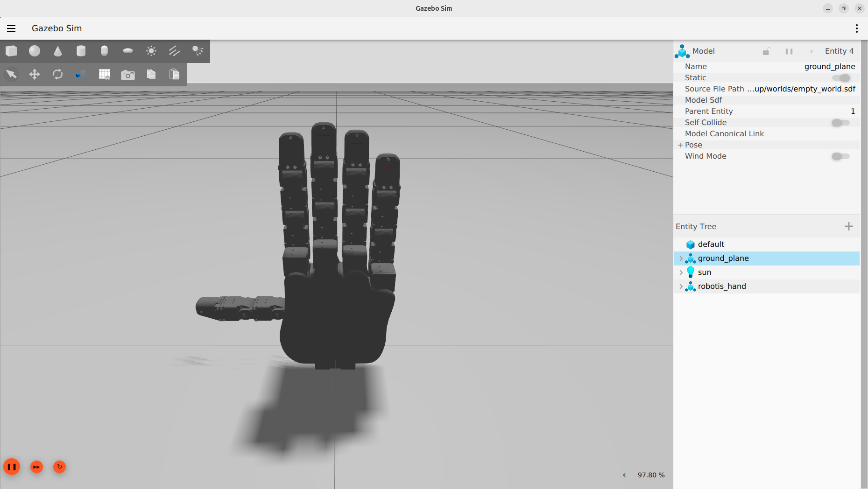868x489 pixels.
Task: Select the rotate tool
Action: 57,74
